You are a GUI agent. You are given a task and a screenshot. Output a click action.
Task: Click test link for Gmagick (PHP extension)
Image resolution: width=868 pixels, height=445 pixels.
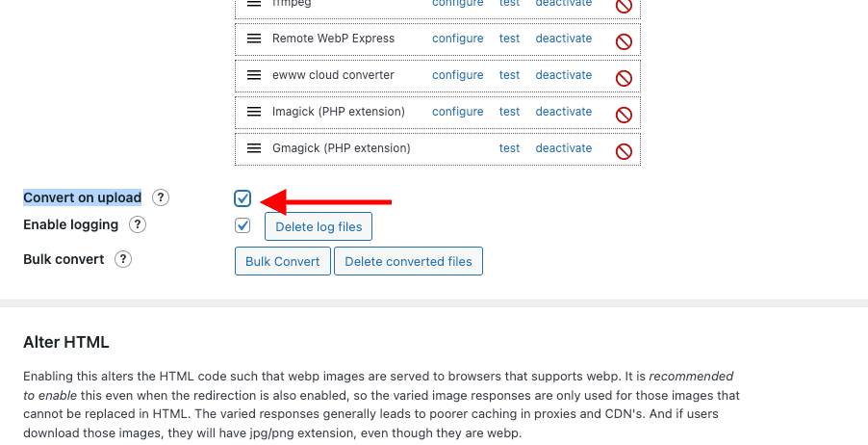tap(509, 148)
